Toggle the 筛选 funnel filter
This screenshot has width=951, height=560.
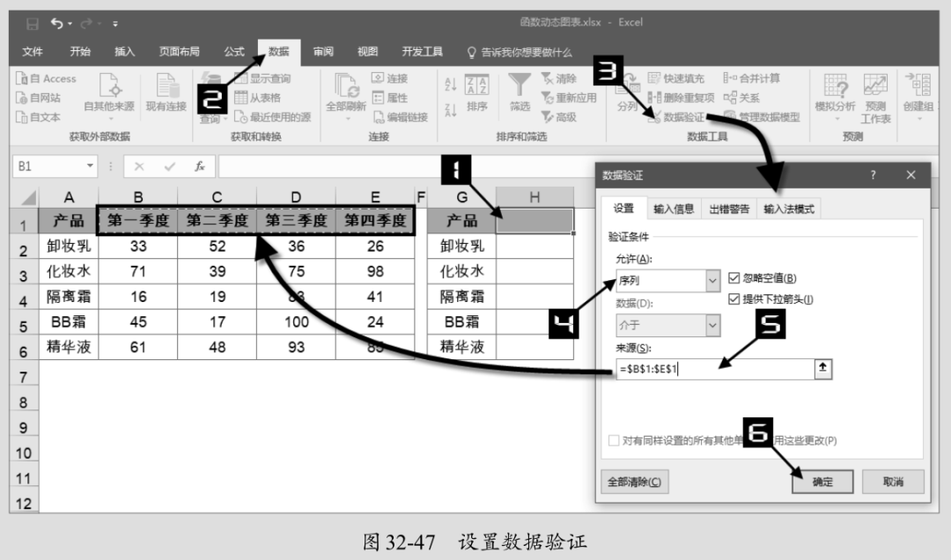[x=520, y=92]
